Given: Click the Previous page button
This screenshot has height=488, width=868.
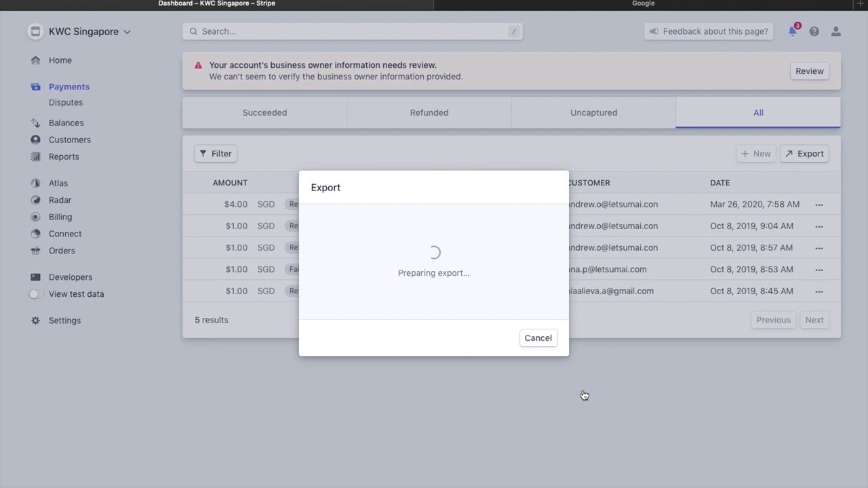Looking at the screenshot, I should click(x=774, y=320).
